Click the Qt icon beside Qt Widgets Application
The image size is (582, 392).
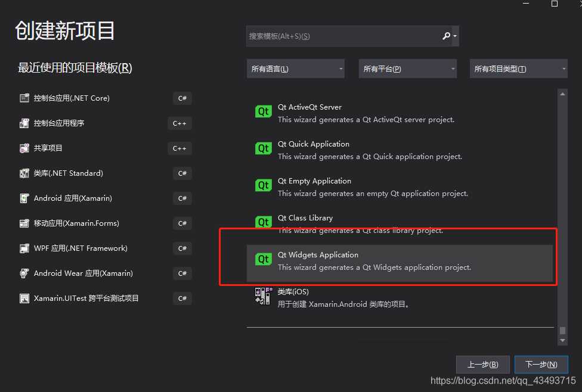click(263, 259)
